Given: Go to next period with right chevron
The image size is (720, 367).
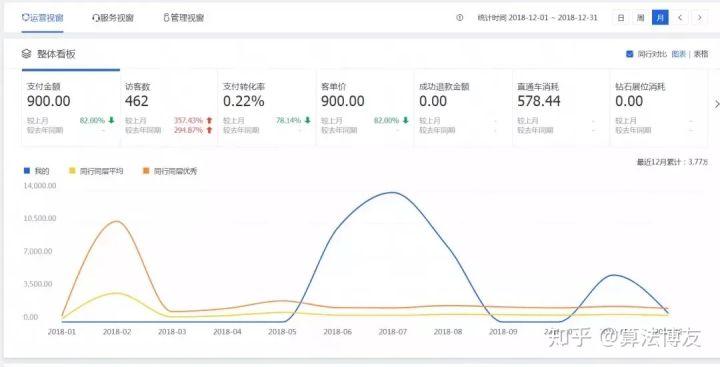Looking at the screenshot, I should pyautogui.click(x=700, y=18).
